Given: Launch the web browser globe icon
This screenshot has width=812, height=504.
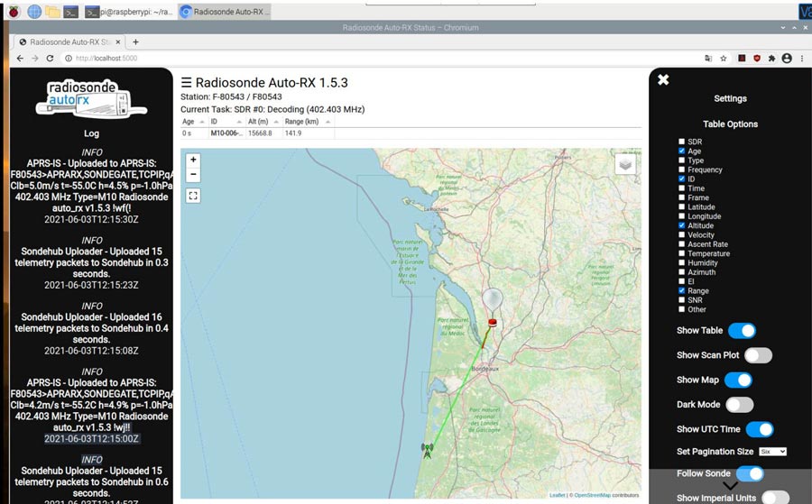Looking at the screenshot, I should click(34, 12).
